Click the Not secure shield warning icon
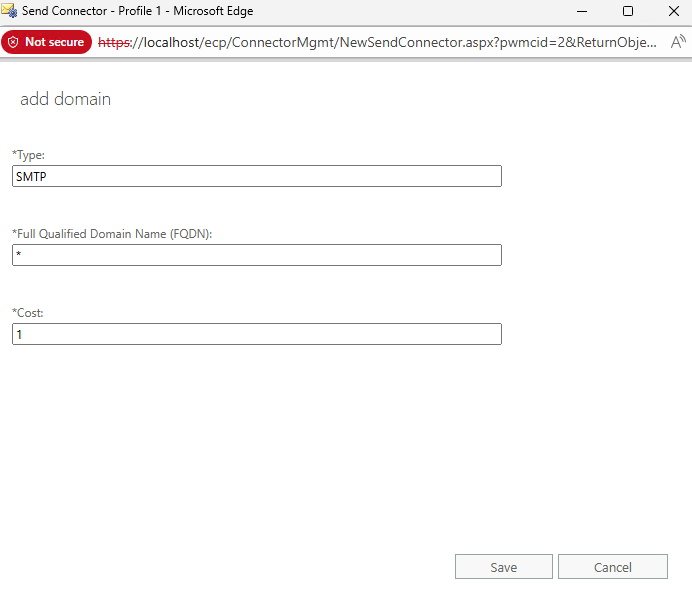692x607 pixels. point(14,42)
